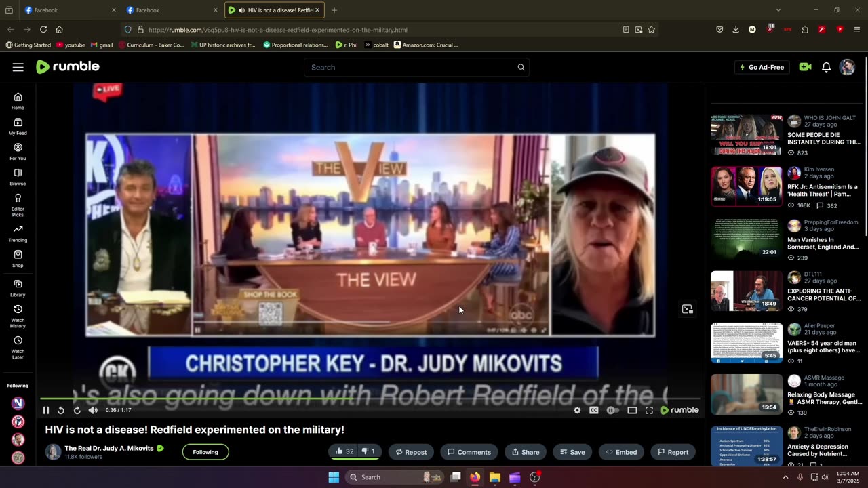Open The Real Dr. Judy A. Mikovits channel
The image size is (868, 488).
[x=108, y=448]
